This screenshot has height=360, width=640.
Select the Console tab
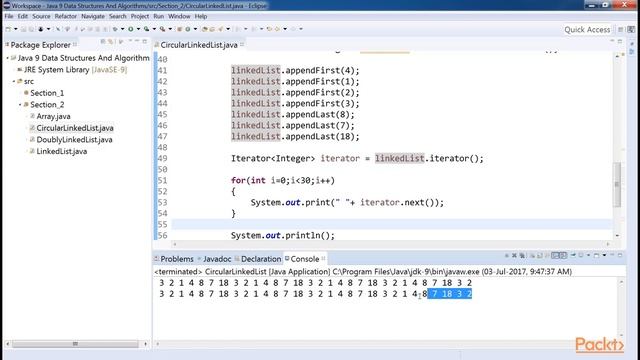[304, 259]
